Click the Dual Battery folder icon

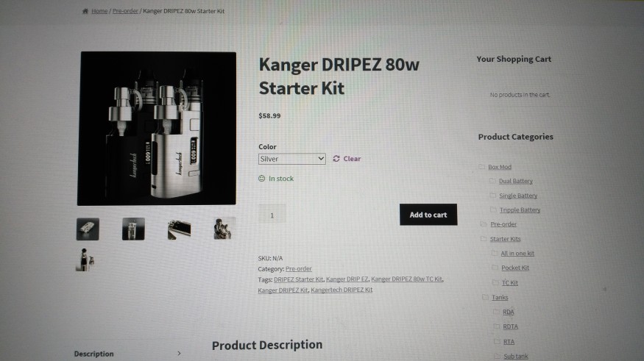tap(492, 181)
